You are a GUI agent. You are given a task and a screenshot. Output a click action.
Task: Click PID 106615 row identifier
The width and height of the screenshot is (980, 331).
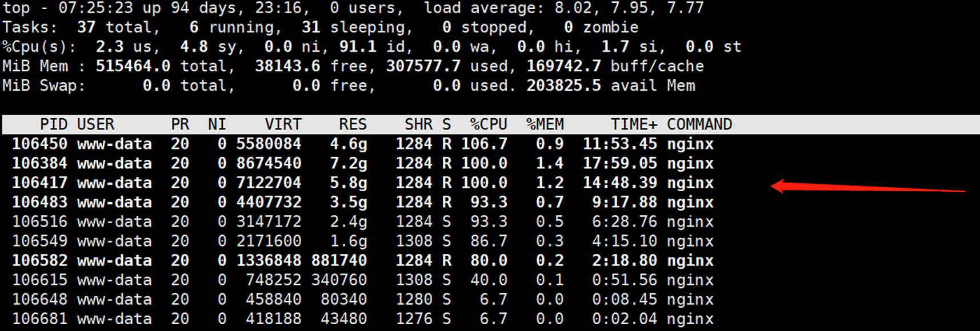point(39,280)
